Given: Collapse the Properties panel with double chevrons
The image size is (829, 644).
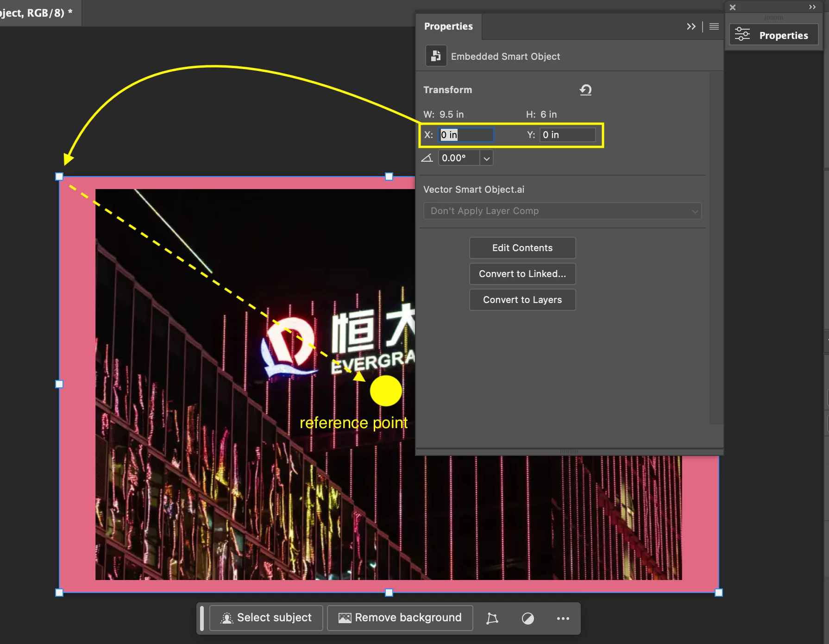Looking at the screenshot, I should pyautogui.click(x=691, y=26).
